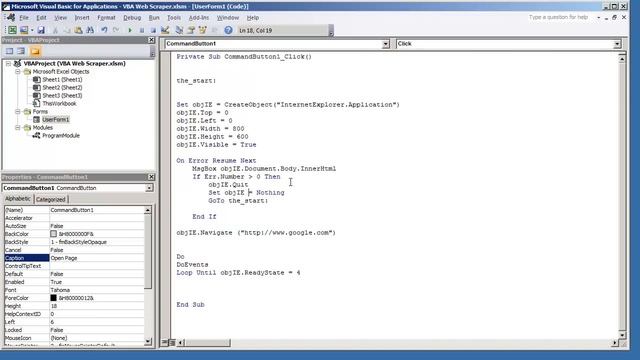The height and width of the screenshot is (360, 640).
Task: Open the Format menu
Action: pos(106,18)
